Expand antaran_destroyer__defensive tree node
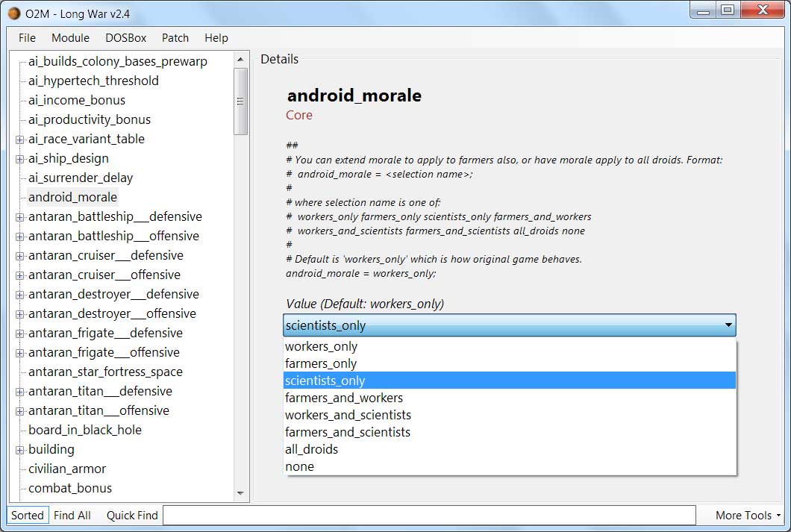Viewport: 791px width, 532px height. [19, 295]
